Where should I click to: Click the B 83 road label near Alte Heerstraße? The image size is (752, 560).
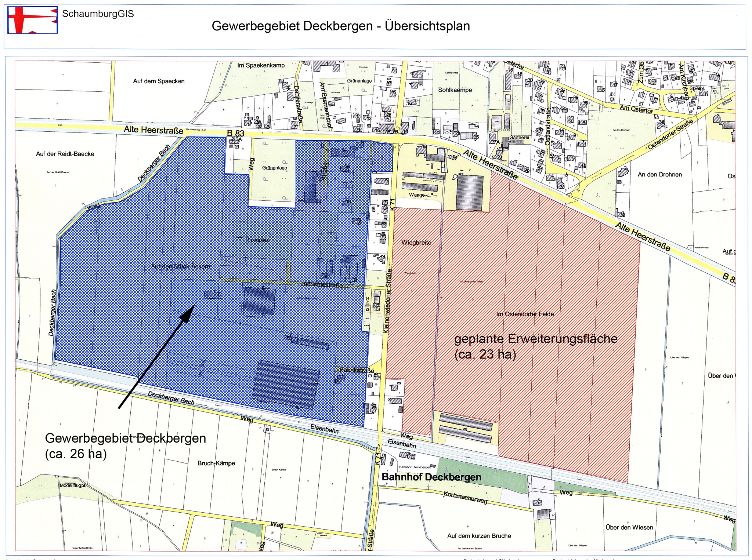coord(235,133)
